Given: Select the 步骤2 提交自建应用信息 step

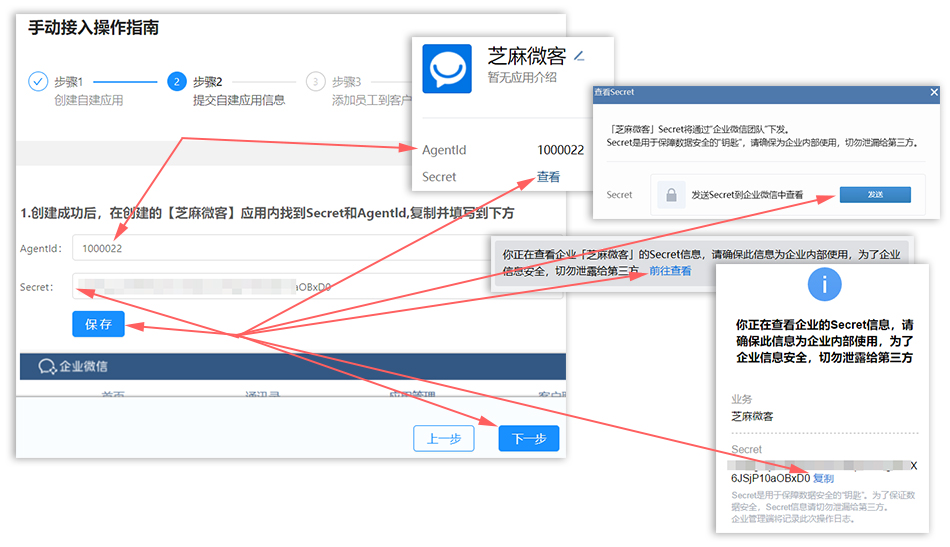Looking at the screenshot, I should pos(226,91).
